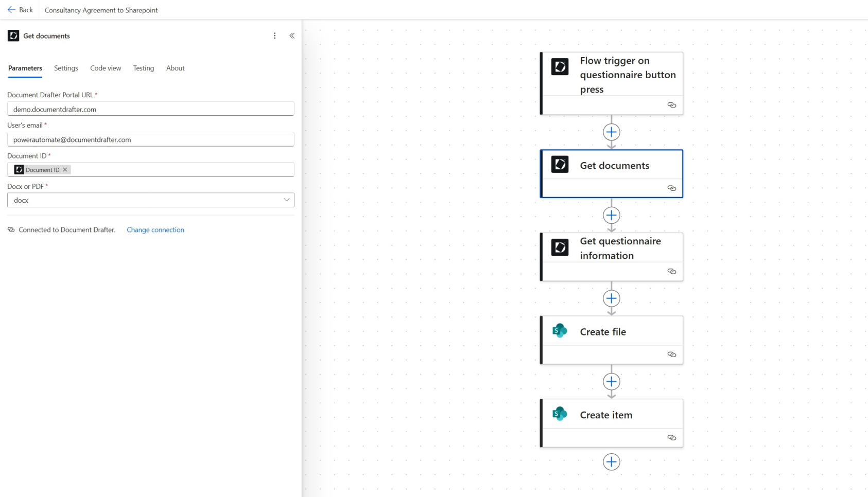Add a new step at flow end

coord(611,462)
